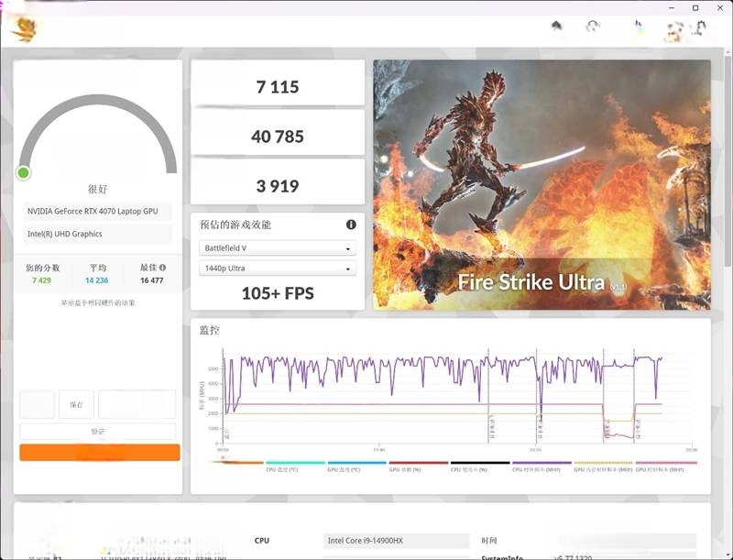The height and width of the screenshot is (560, 733).
Task: Toggle the purple CPU clock (MHz) legend swatch
Action: pyautogui.click(x=542, y=463)
